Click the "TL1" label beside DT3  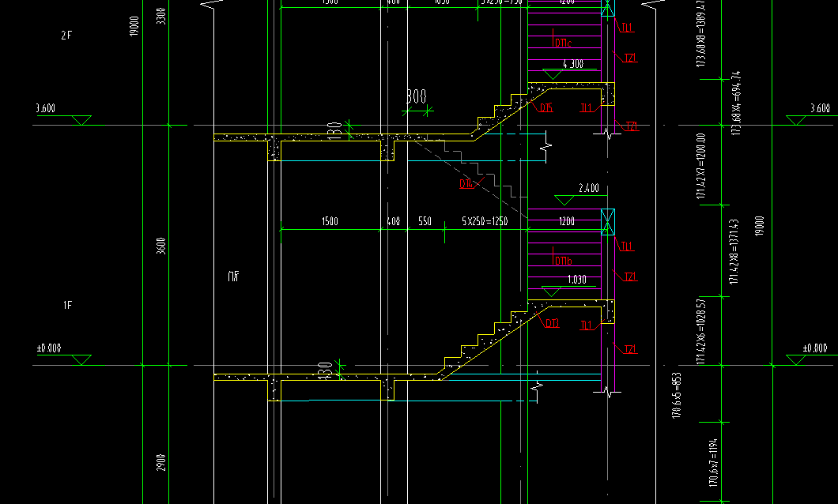pos(587,325)
